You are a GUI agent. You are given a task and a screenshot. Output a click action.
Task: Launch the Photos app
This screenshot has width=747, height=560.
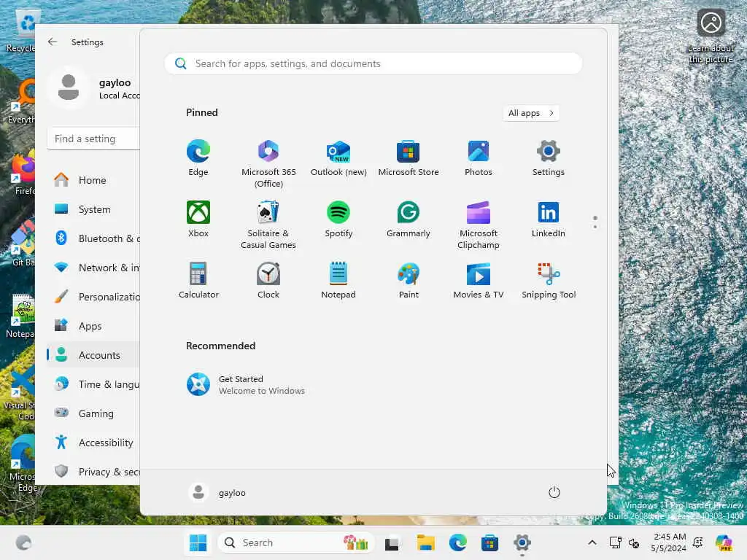479,158
